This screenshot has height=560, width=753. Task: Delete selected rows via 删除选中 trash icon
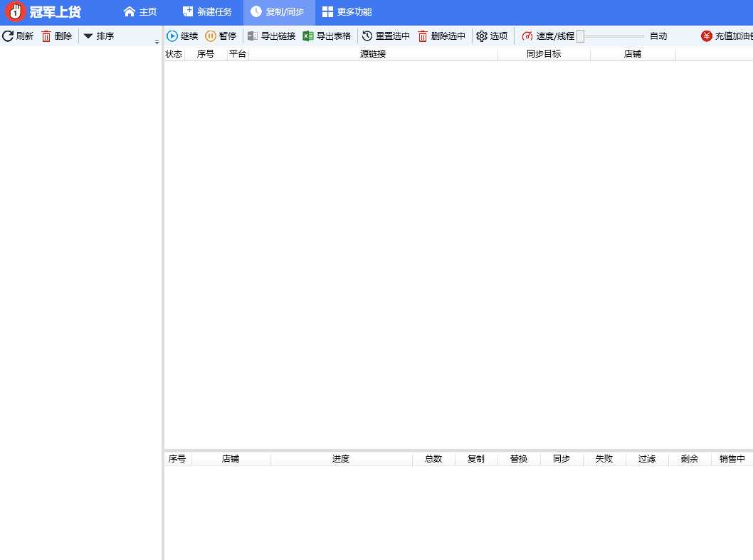(x=423, y=36)
